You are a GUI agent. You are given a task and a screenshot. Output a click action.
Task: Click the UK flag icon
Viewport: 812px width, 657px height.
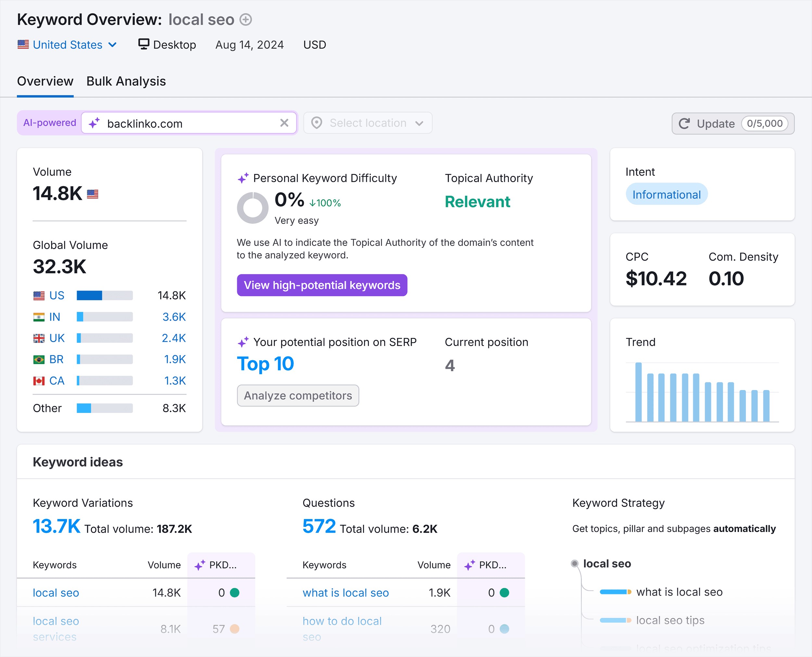(39, 338)
